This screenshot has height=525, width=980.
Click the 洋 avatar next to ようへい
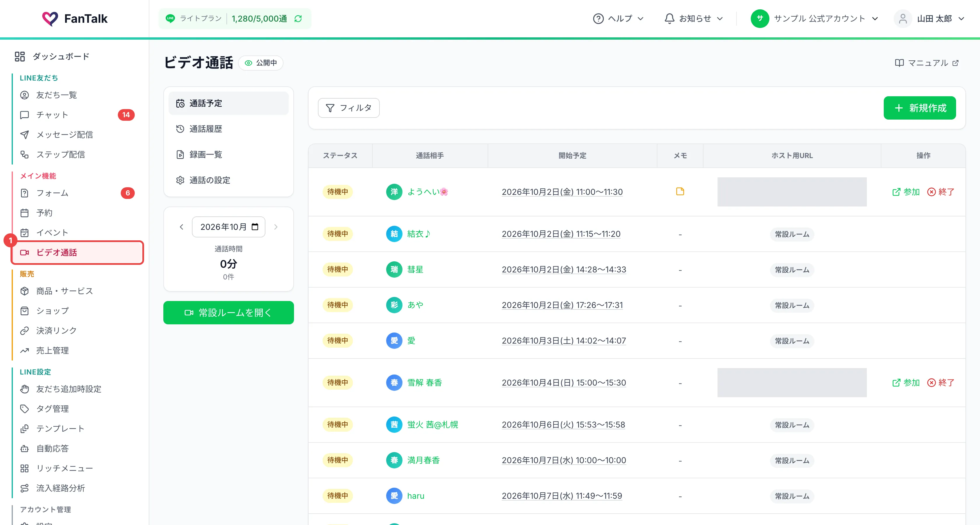point(394,192)
